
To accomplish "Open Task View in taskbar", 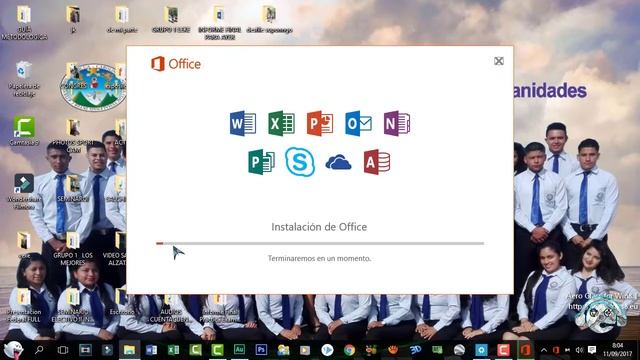I will point(63,350).
